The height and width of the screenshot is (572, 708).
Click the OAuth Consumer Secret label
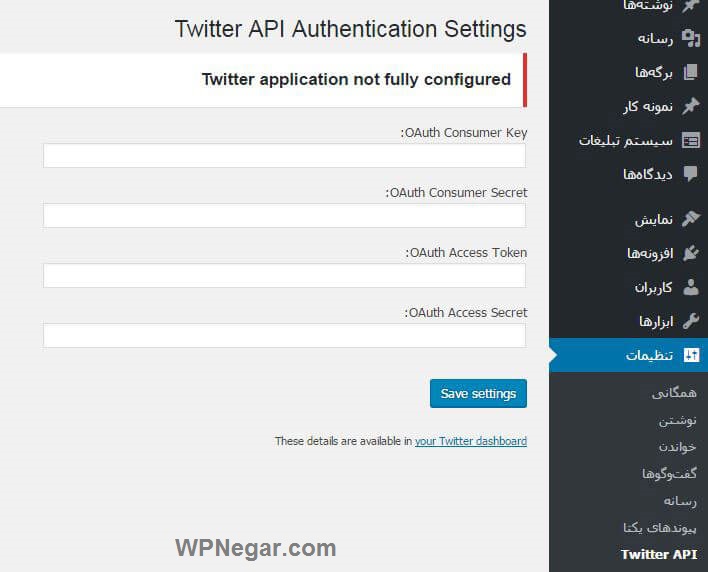pos(456,193)
